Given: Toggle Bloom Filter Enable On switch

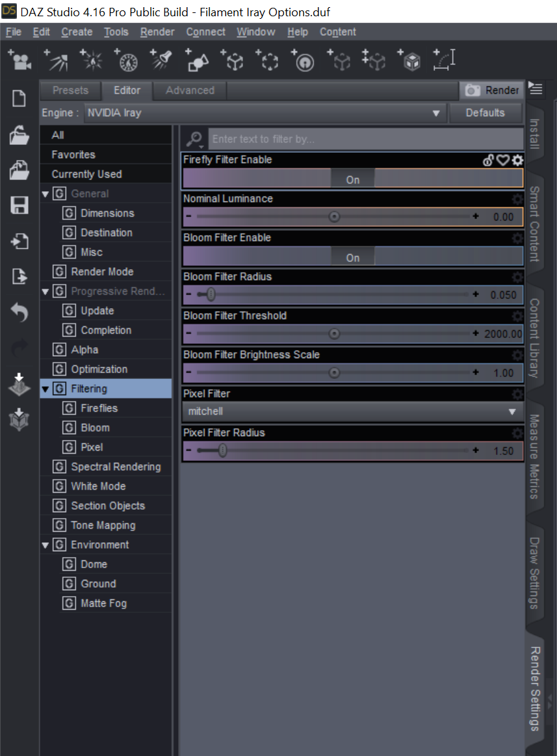Looking at the screenshot, I should tap(352, 257).
